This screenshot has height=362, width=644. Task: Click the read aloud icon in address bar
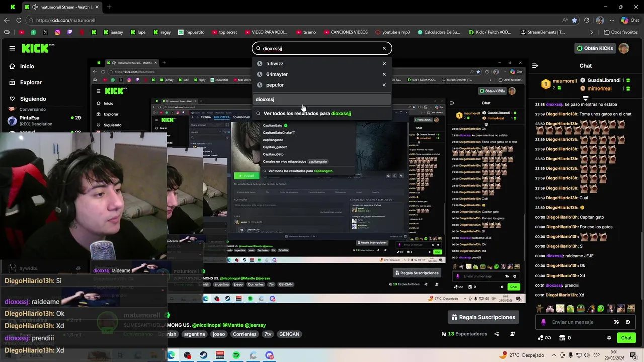pos(565,20)
